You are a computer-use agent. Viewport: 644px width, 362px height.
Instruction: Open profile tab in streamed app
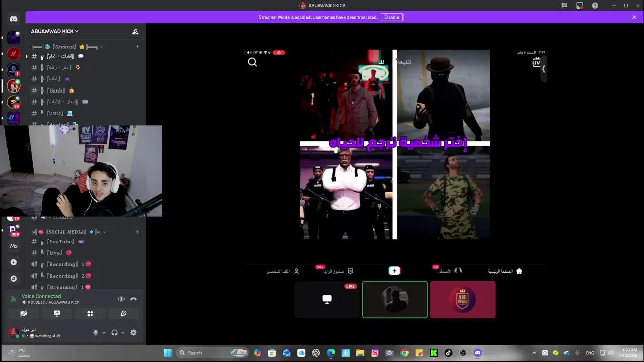(x=283, y=271)
